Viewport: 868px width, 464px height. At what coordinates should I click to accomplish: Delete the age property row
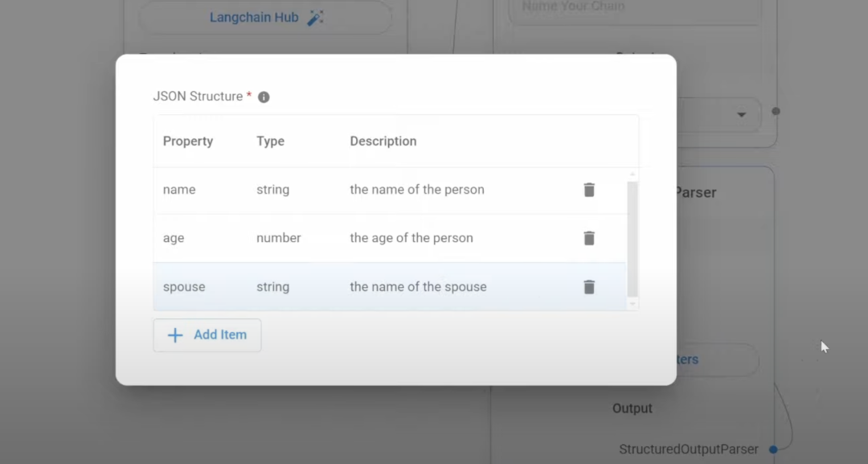(x=589, y=238)
